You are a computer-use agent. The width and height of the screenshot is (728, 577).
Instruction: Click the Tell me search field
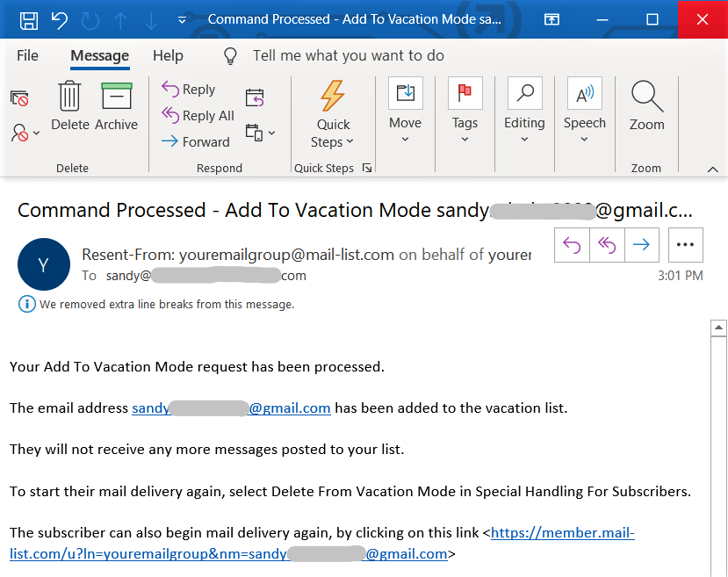coord(348,55)
